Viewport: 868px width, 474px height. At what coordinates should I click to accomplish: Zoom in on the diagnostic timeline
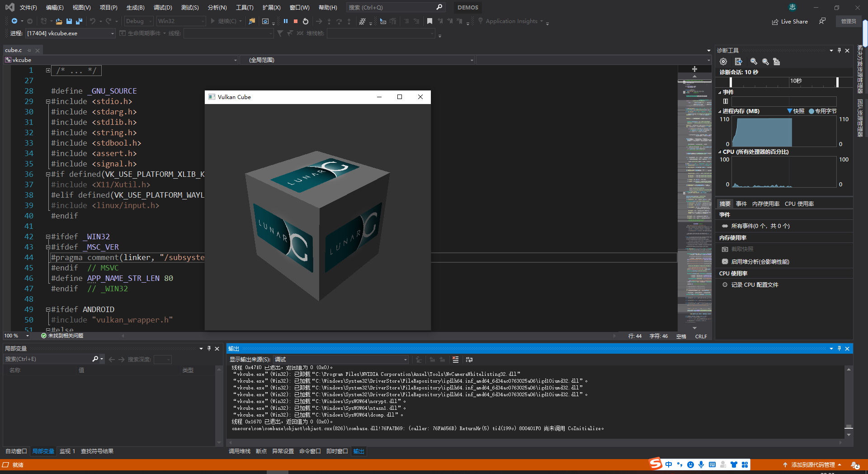(754, 62)
